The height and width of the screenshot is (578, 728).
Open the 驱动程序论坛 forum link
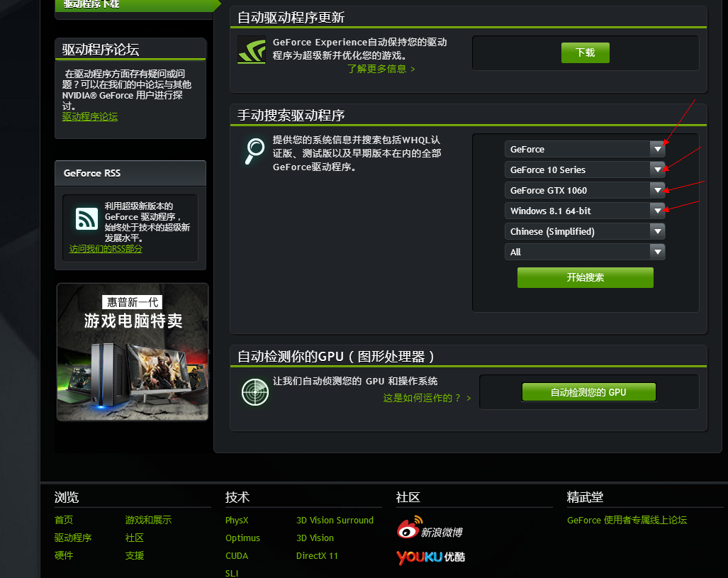(89, 116)
